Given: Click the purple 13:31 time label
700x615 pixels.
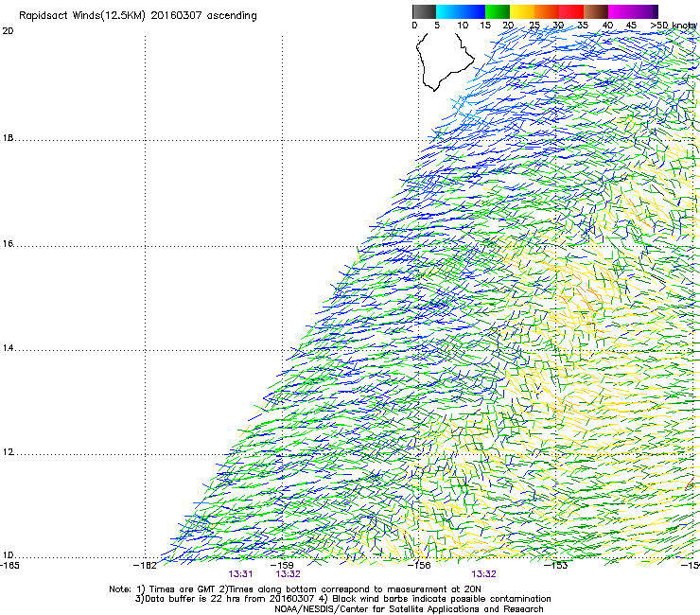Looking at the screenshot, I should pyautogui.click(x=240, y=574).
